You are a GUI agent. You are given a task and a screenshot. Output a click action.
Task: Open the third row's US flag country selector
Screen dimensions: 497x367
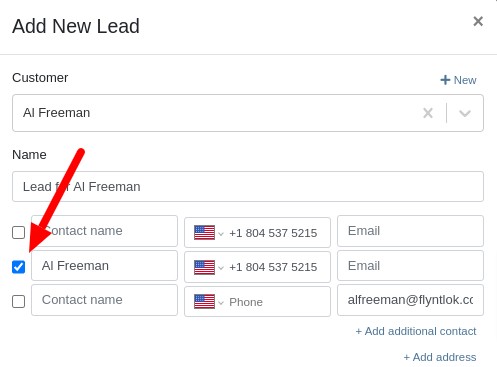point(204,302)
